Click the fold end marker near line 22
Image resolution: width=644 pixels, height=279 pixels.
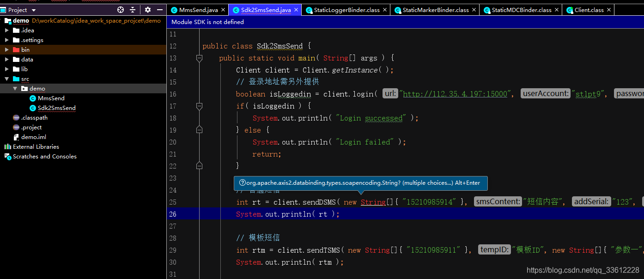click(x=199, y=165)
